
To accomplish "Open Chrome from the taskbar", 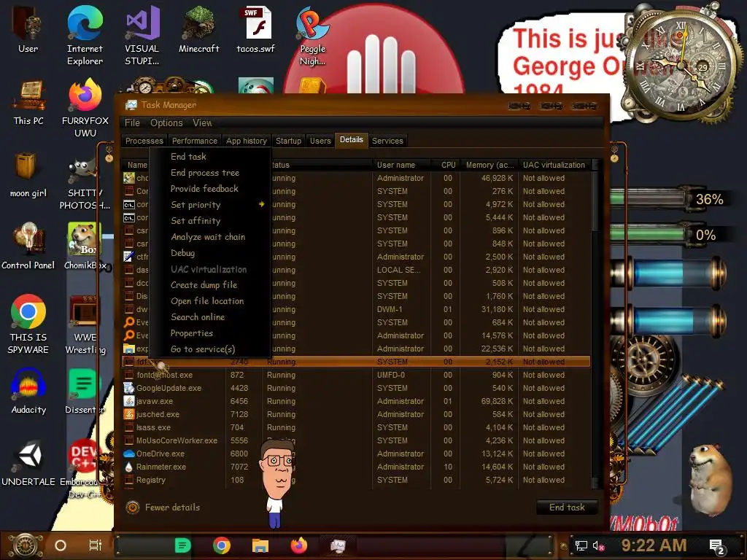I will 222,545.
